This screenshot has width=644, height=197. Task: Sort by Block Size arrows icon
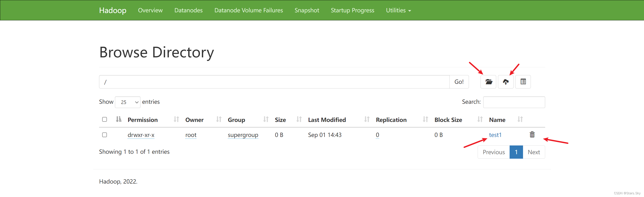tap(480, 119)
